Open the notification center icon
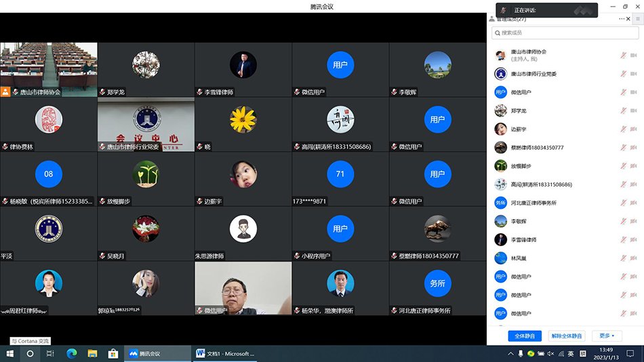Screen dimensions: 644x362 pyautogui.click(x=630, y=353)
